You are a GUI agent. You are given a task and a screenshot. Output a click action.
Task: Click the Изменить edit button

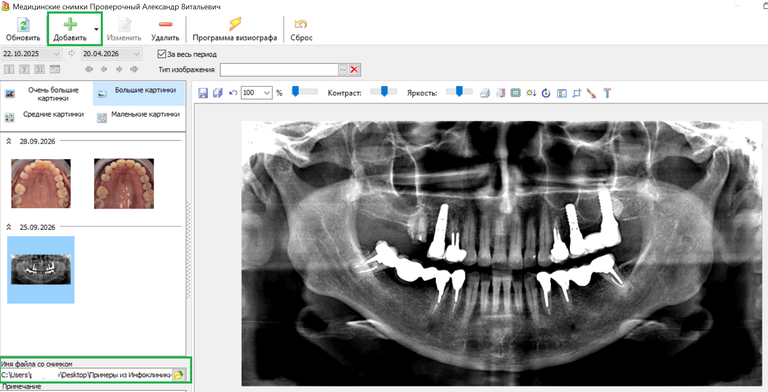124,29
